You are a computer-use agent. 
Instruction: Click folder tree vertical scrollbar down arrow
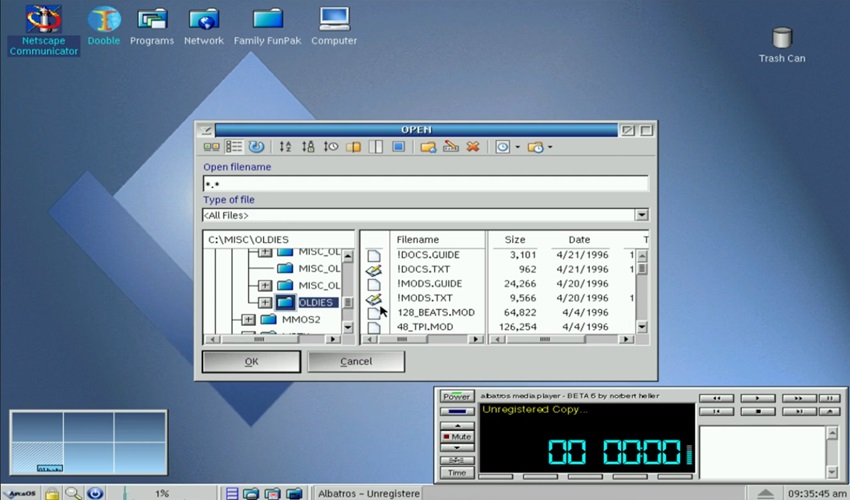click(348, 328)
